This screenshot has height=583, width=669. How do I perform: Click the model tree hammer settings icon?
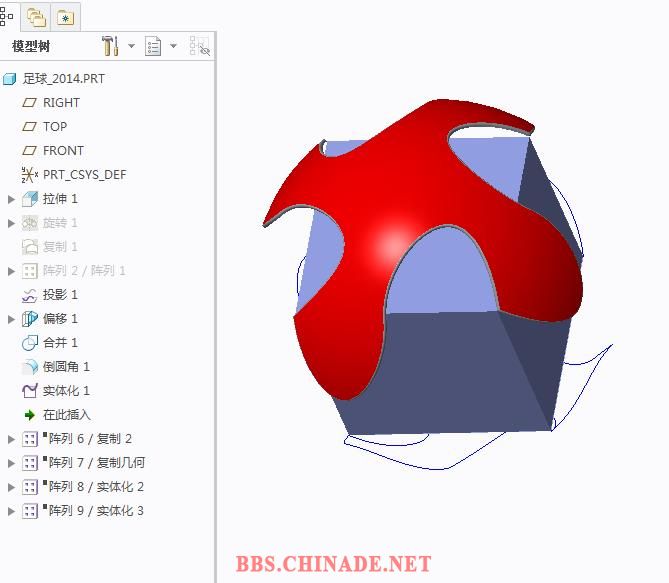click(x=111, y=46)
